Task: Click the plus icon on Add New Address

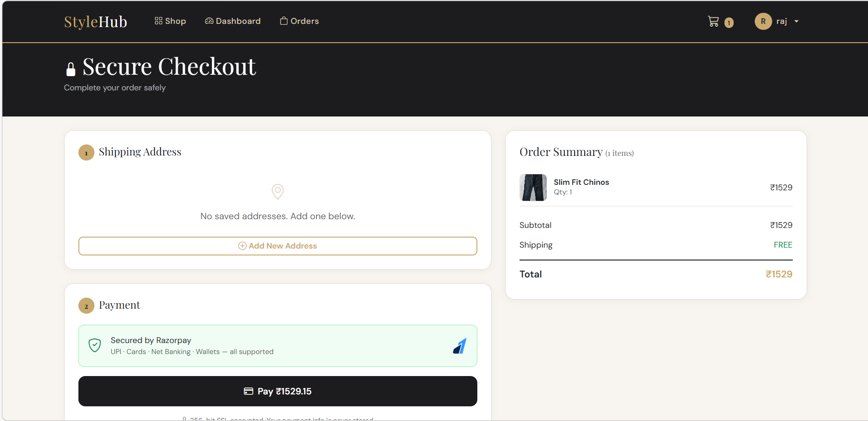Action: tap(242, 246)
